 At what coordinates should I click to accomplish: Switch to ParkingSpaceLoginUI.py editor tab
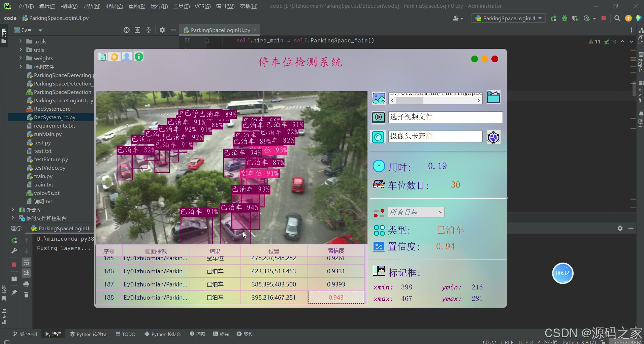[x=220, y=30]
